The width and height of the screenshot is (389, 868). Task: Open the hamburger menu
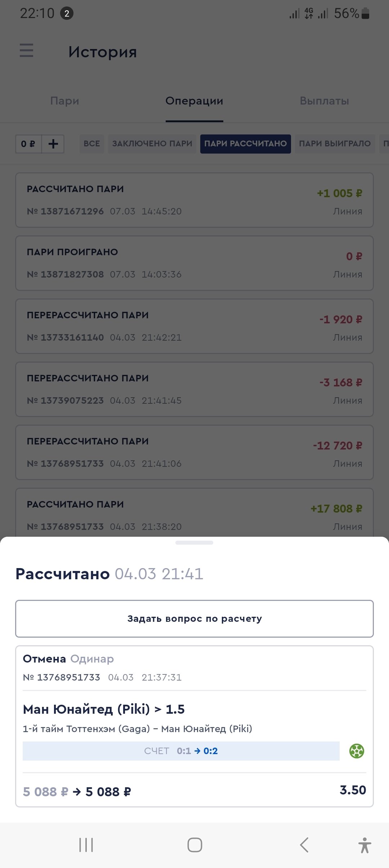[26, 50]
